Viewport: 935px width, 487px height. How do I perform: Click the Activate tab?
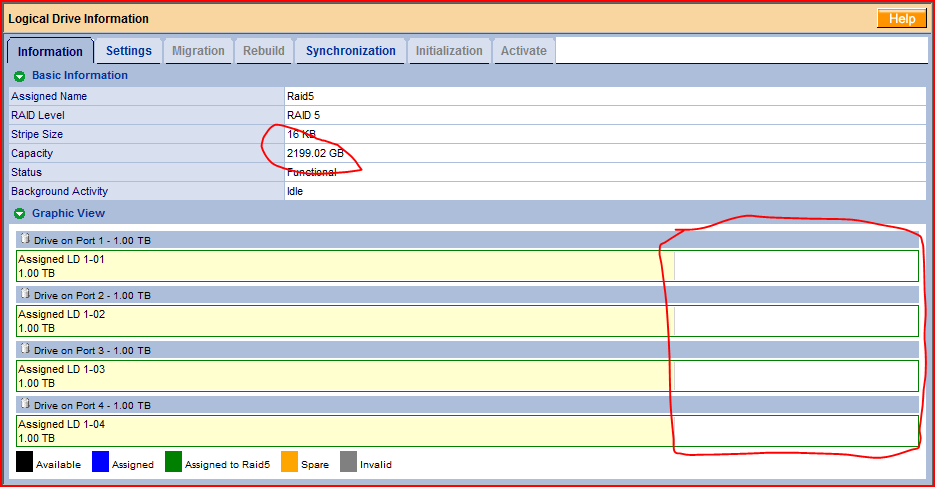[x=523, y=51]
